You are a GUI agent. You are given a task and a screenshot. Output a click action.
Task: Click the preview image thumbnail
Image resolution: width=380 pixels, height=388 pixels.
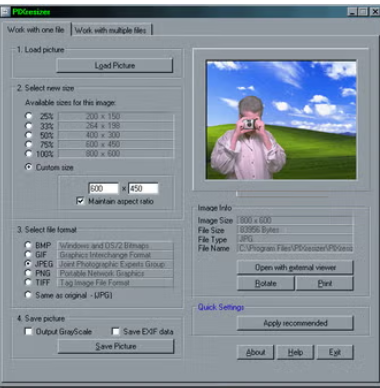point(281,120)
